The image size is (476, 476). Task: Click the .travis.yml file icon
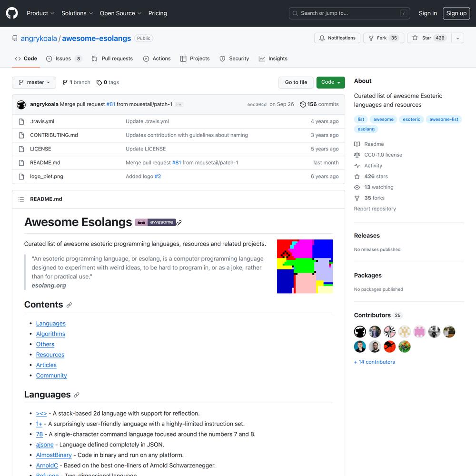(x=21, y=121)
